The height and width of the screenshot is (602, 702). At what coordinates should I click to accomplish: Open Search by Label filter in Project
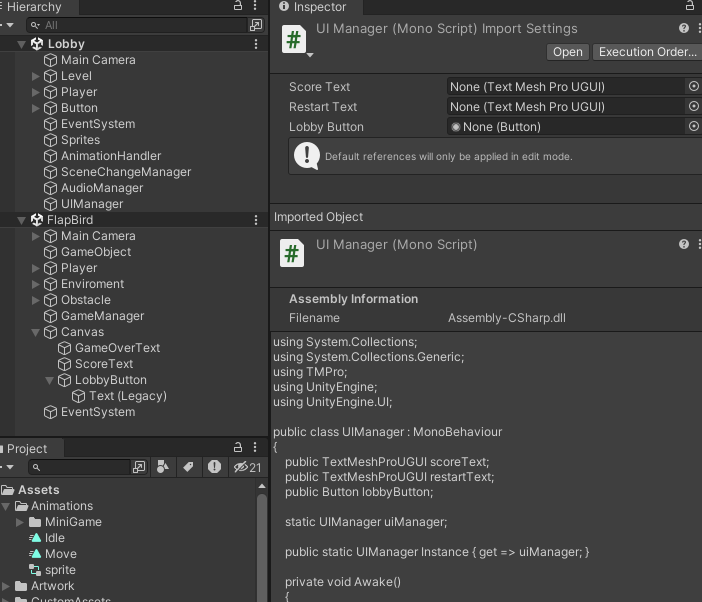(x=188, y=467)
